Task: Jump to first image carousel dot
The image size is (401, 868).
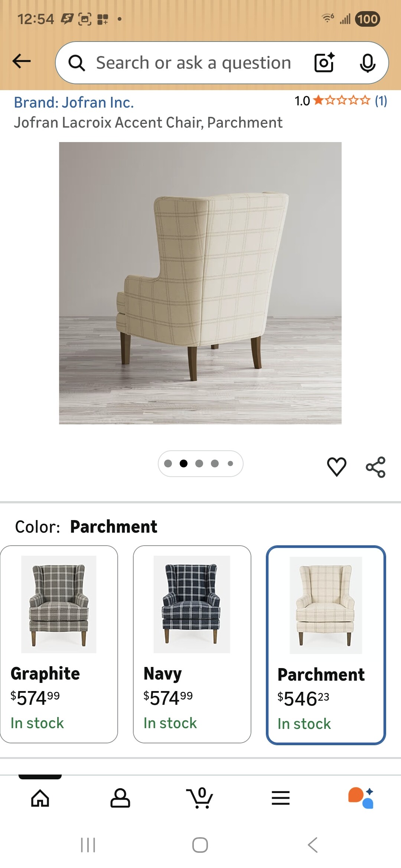Action: click(168, 463)
